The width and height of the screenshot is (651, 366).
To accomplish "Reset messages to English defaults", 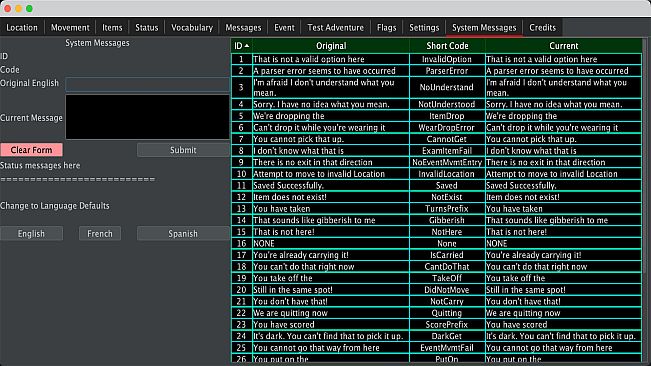I will 32,234.
